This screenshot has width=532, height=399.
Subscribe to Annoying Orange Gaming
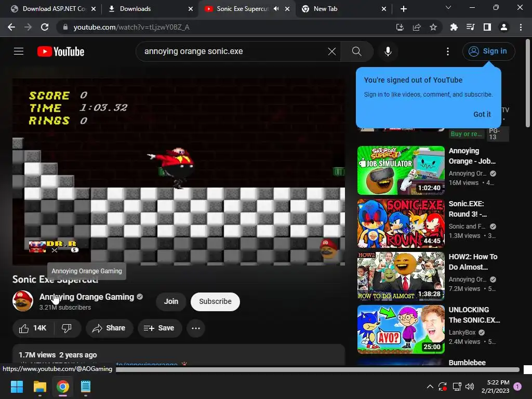(x=215, y=302)
